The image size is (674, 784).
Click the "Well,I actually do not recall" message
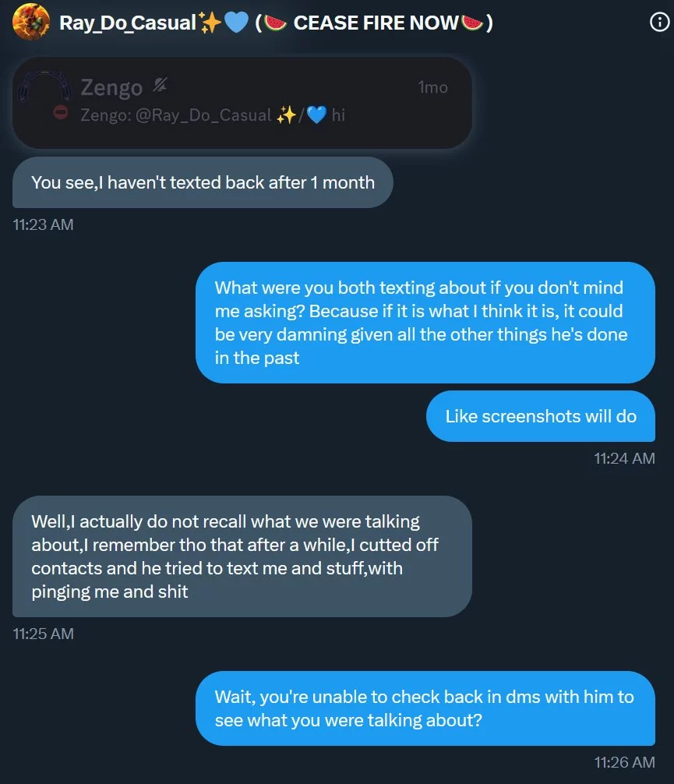point(242,556)
